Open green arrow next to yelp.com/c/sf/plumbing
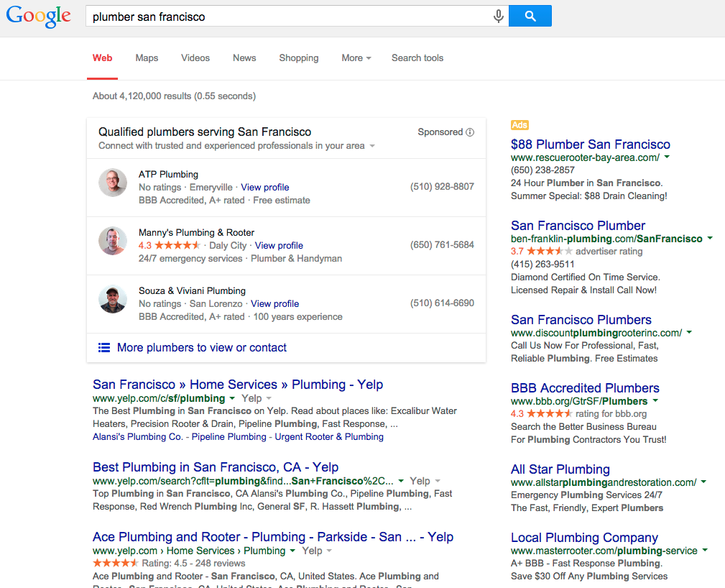725x588 pixels. (x=232, y=398)
